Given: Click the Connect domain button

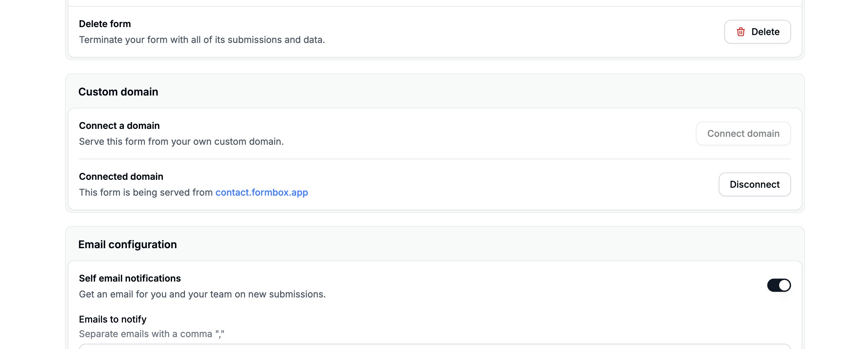Looking at the screenshot, I should pyautogui.click(x=743, y=134).
